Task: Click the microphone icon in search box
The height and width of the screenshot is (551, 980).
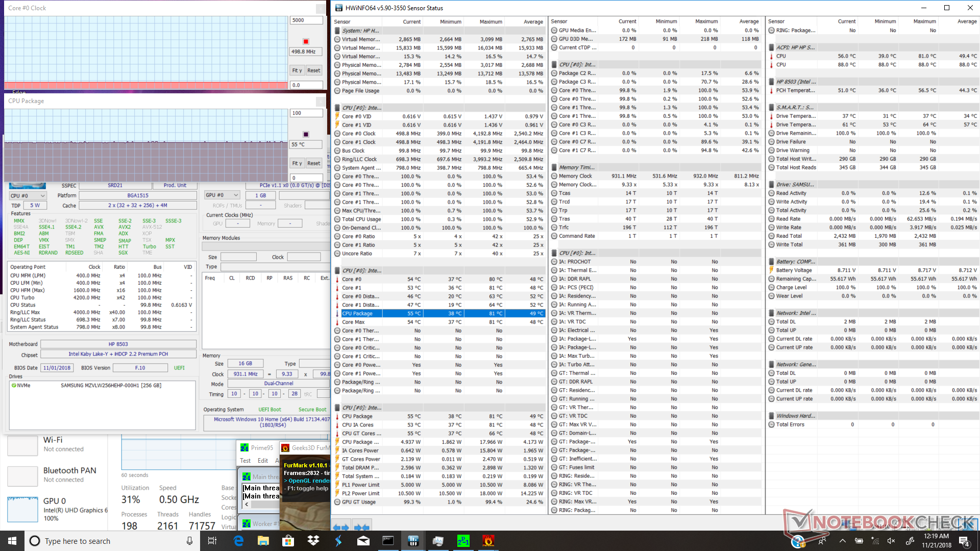Action: pyautogui.click(x=189, y=541)
